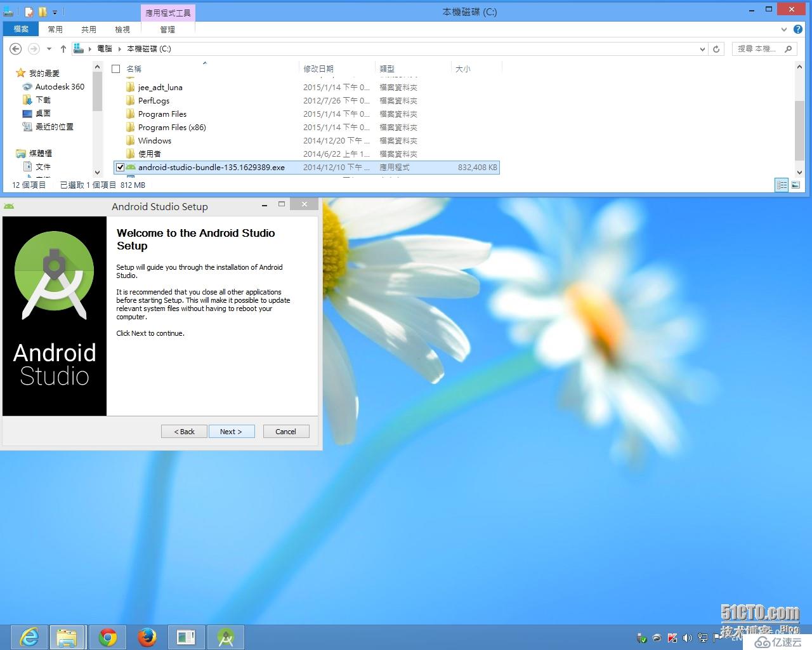812x650 pixels.
Task: Sort by the 類型 column header
Action: [x=413, y=69]
